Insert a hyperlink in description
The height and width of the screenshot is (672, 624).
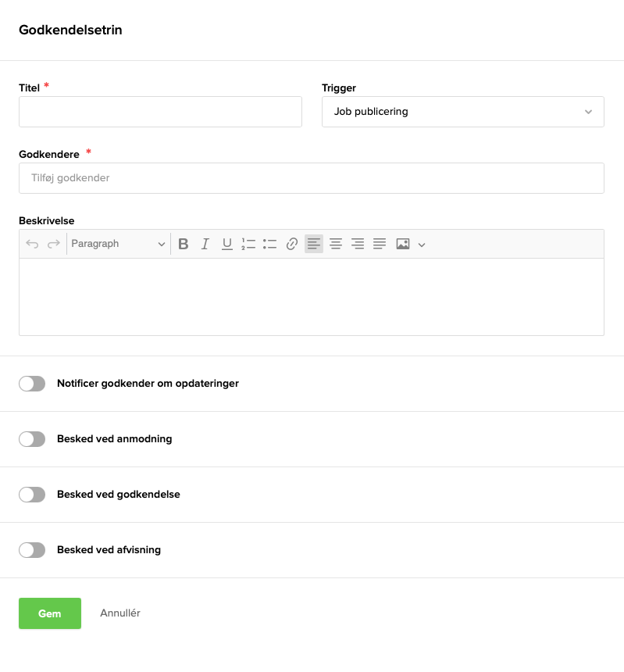[292, 244]
